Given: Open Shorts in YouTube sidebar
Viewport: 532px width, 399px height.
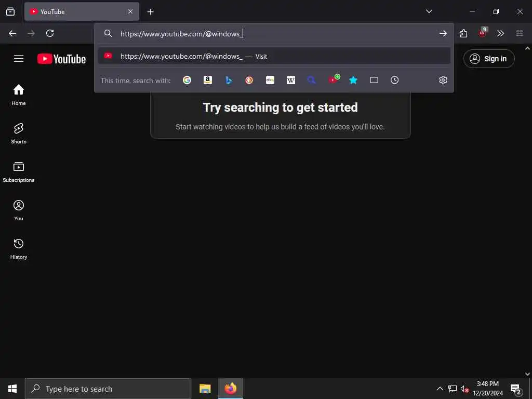Looking at the screenshot, I should [x=19, y=134].
